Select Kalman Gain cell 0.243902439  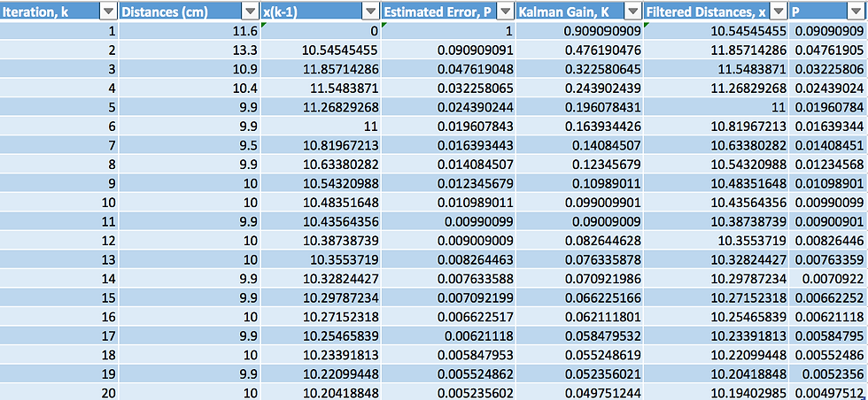(x=578, y=88)
